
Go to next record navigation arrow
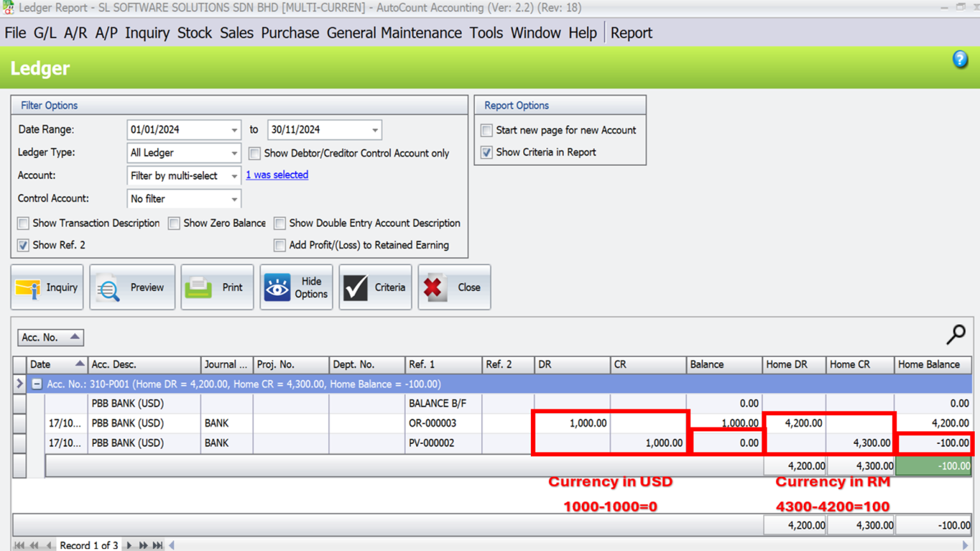coord(129,545)
